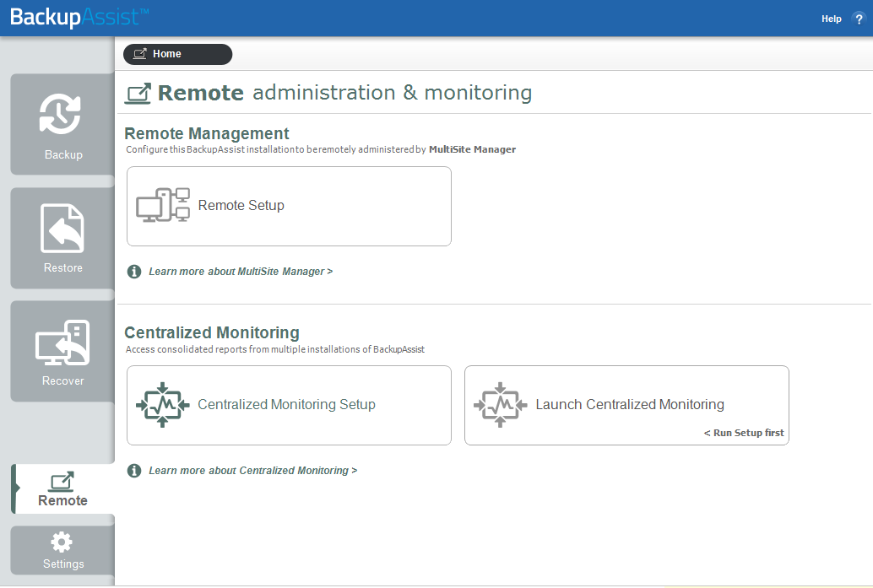Click info icon beside MultiSite Manager link
Screen dimensions: 873x588
(134, 272)
